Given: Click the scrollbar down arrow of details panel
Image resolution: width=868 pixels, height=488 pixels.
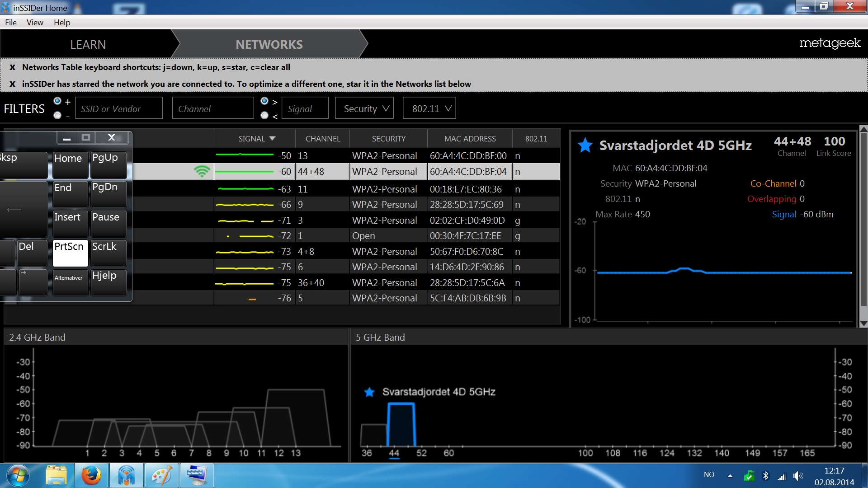Looking at the screenshot, I should 863,324.
